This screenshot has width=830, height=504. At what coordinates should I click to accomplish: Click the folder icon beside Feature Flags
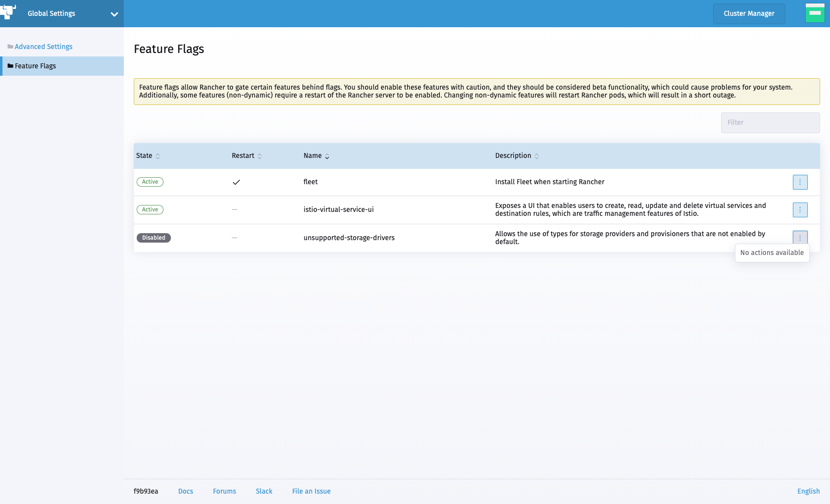pyautogui.click(x=10, y=65)
